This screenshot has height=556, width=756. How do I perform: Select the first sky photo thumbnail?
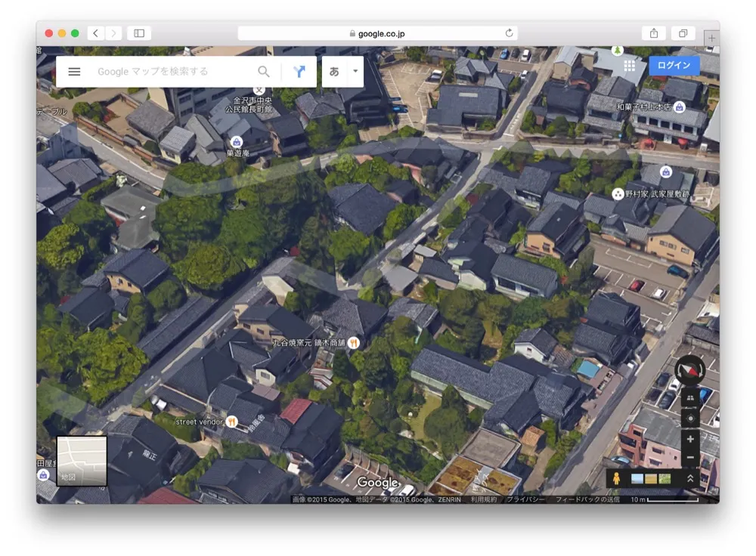[x=637, y=478]
